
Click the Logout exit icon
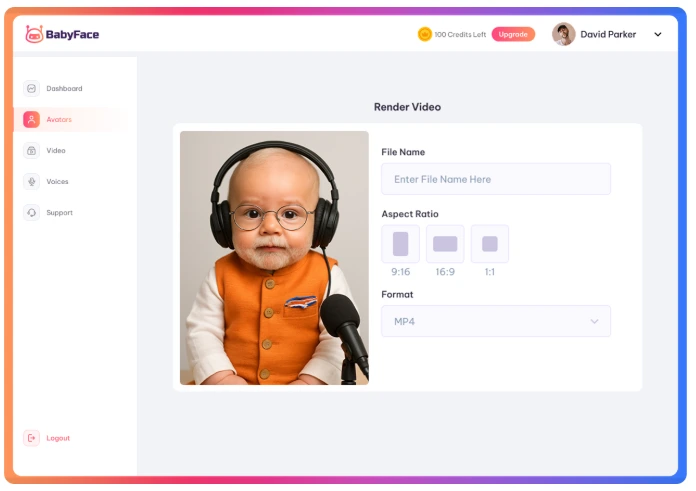click(32, 438)
